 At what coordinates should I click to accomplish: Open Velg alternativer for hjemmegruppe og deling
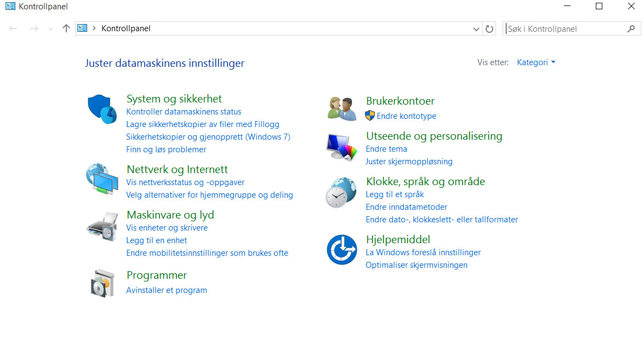coord(209,195)
